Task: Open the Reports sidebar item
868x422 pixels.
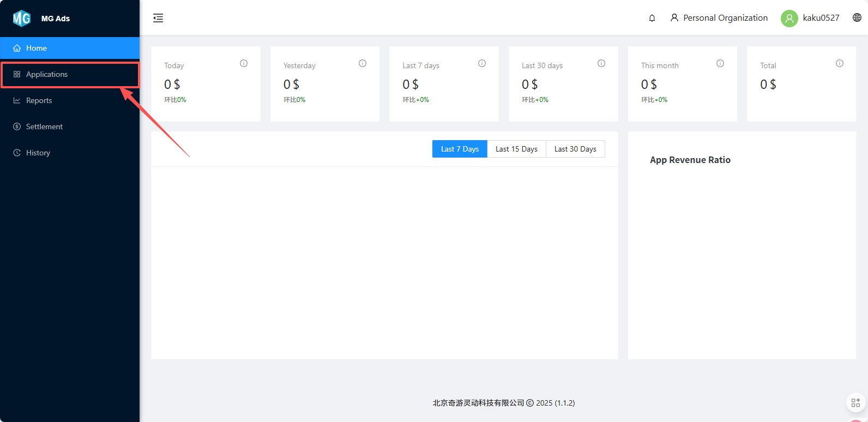Action: click(39, 100)
